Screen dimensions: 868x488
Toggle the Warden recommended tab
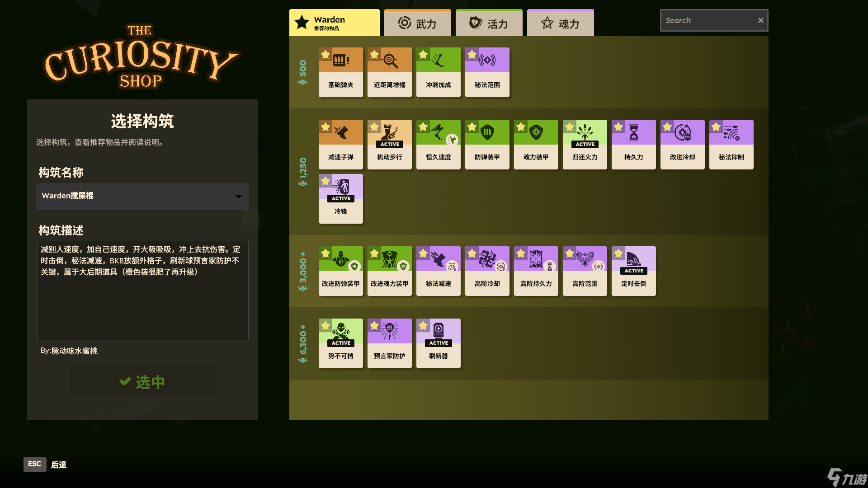(334, 23)
